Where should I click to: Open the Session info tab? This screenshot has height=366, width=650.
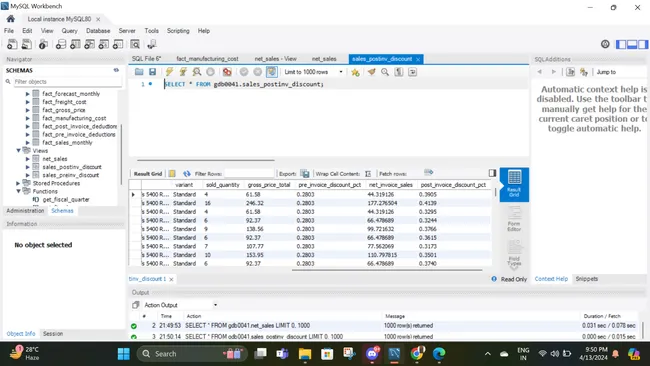coord(53,334)
